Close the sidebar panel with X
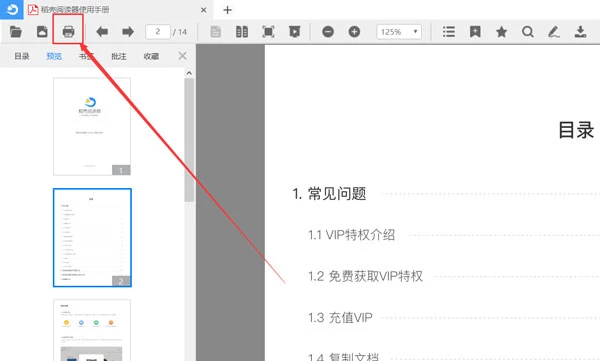 click(x=183, y=56)
